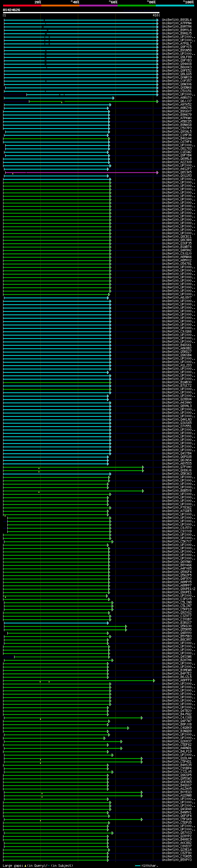Click hit label UniRef100_C6THF4
The width and height of the screenshot is (197, 868).
tap(177, 142)
